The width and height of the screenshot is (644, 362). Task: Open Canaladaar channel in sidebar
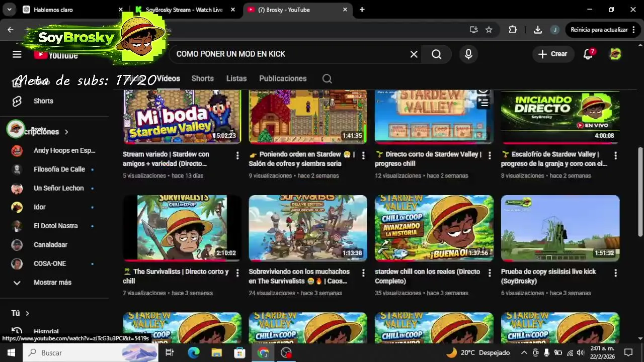[x=54, y=245]
